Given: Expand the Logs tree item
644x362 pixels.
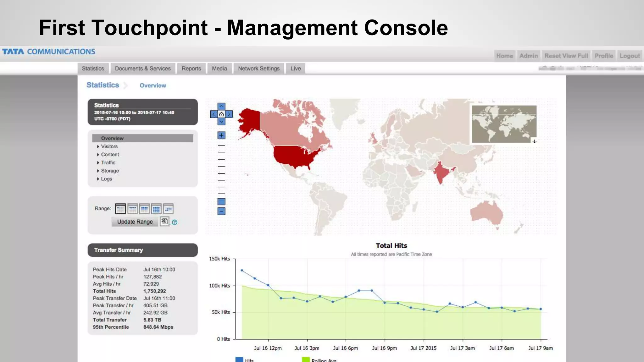Looking at the screenshot, I should 98,179.
